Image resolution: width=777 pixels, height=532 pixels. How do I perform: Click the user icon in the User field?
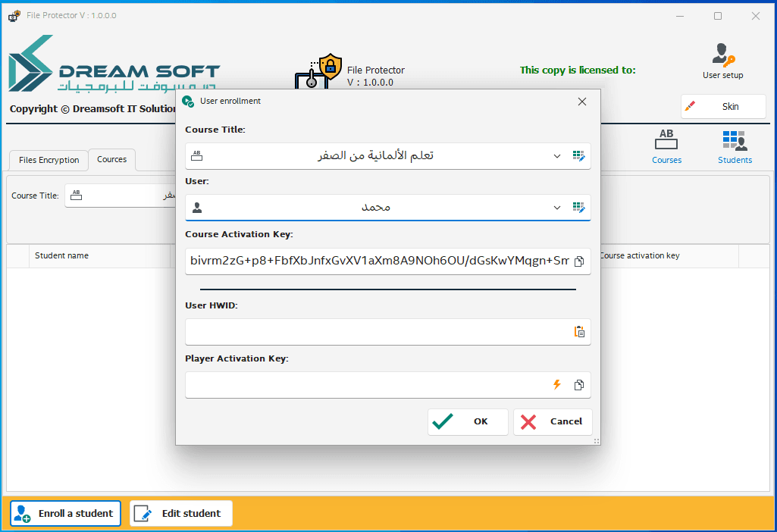(197, 208)
